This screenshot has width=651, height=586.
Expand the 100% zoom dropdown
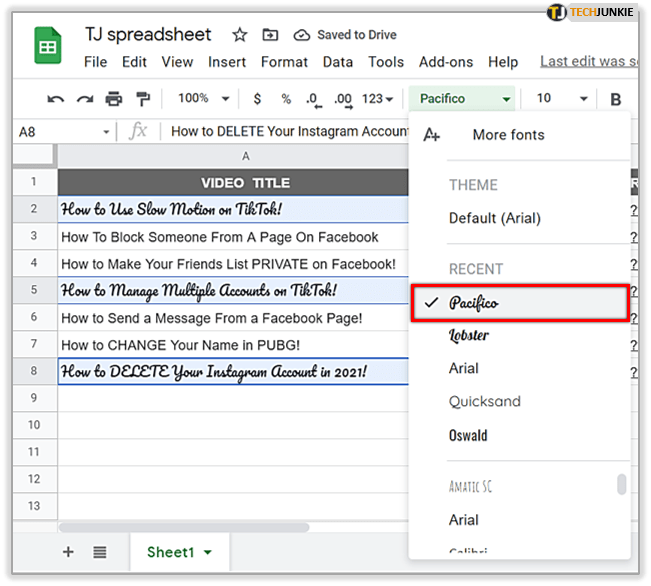pos(203,99)
